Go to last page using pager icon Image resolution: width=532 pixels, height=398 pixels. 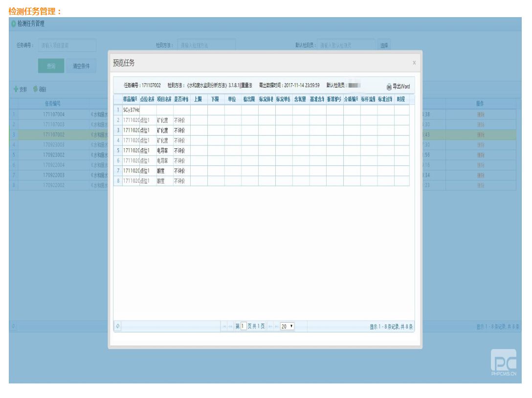click(276, 327)
